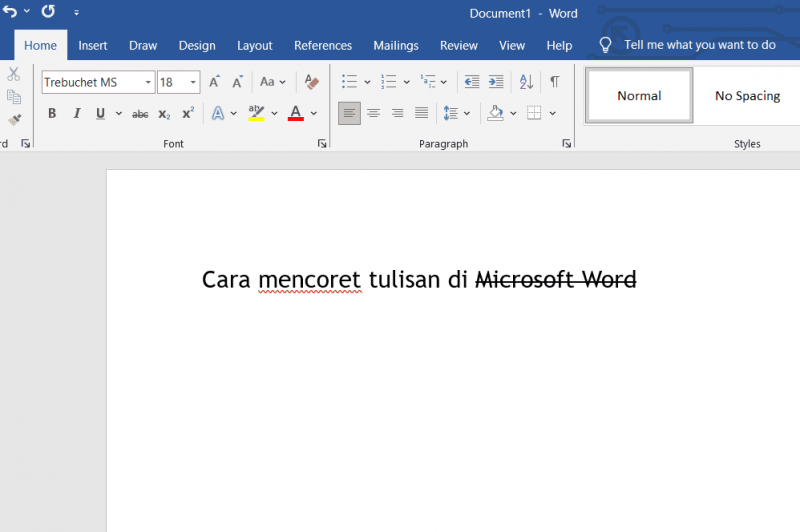The image size is (800, 532).
Task: Open the Insert tab
Action: tap(93, 45)
